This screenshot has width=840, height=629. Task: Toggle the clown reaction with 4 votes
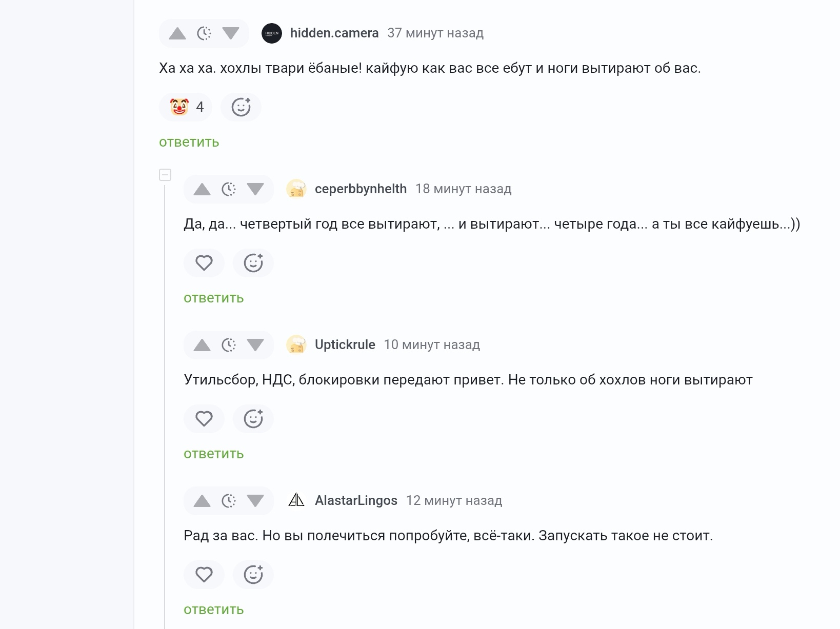tap(186, 107)
